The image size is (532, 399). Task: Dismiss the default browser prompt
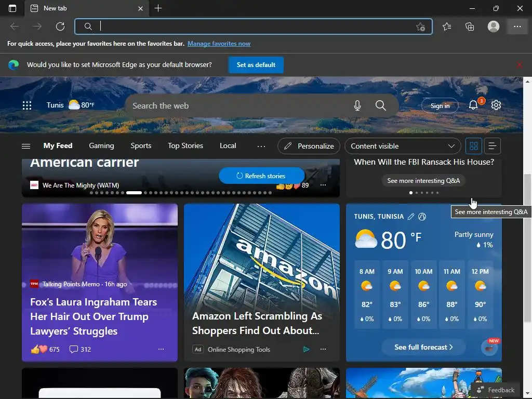click(x=519, y=65)
